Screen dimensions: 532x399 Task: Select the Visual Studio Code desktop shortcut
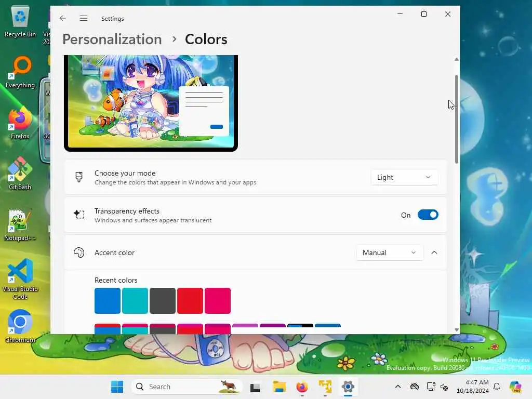[x=20, y=279]
